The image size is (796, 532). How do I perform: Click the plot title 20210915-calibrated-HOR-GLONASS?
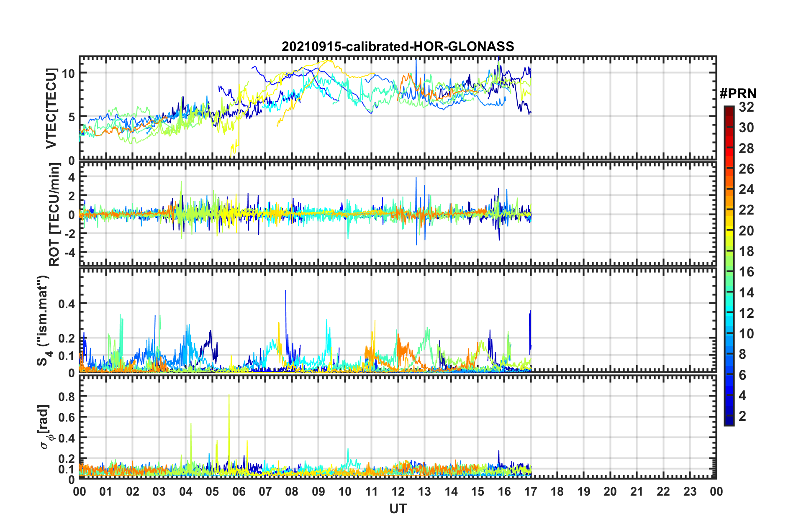398,46
